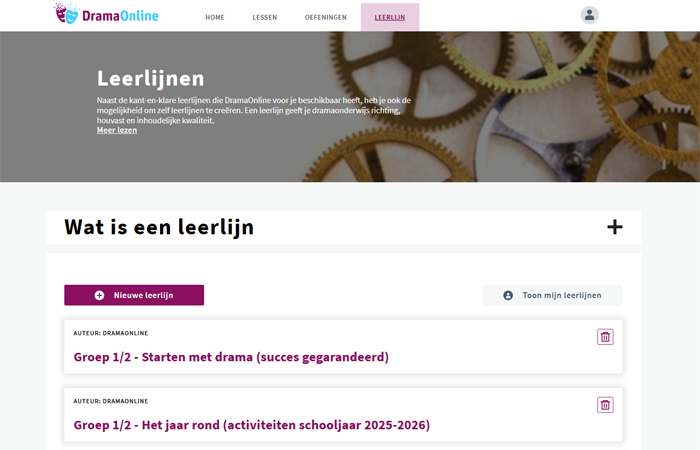Expand 'Wat is een leerlijn' with plus
This screenshot has height=450, width=700.
click(x=615, y=227)
